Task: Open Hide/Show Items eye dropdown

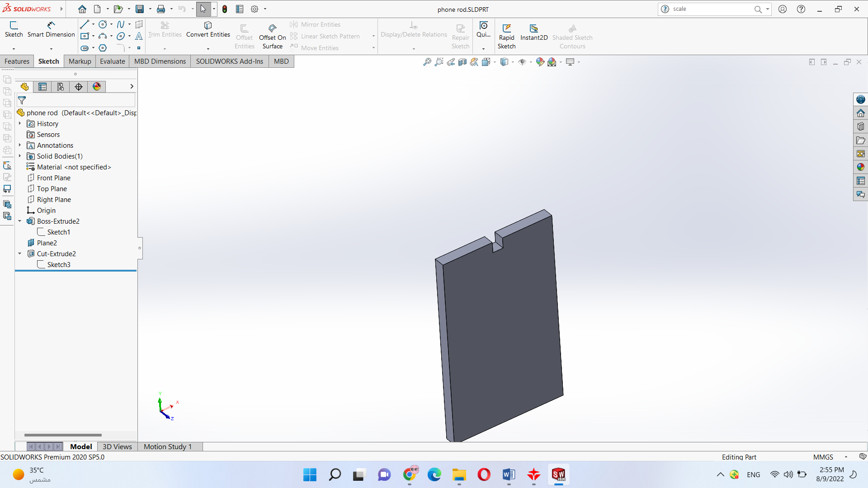Action: 530,62
